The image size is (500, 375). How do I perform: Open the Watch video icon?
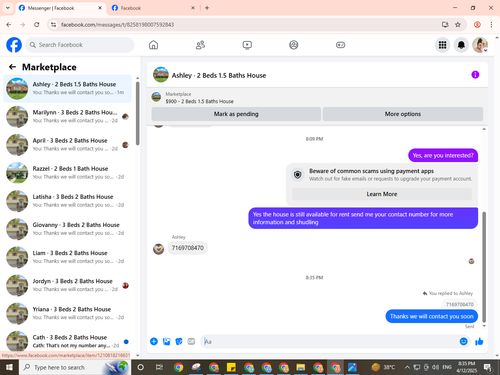[x=247, y=45]
